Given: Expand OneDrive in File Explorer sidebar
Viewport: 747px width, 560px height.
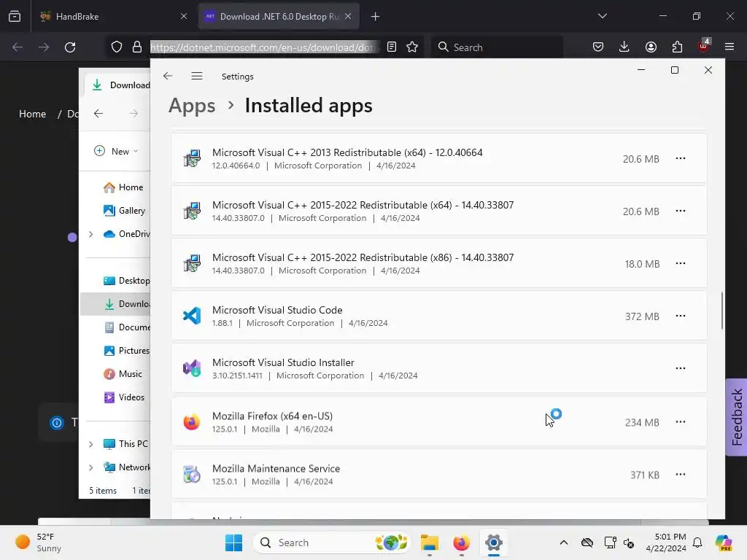Looking at the screenshot, I should click(x=91, y=234).
